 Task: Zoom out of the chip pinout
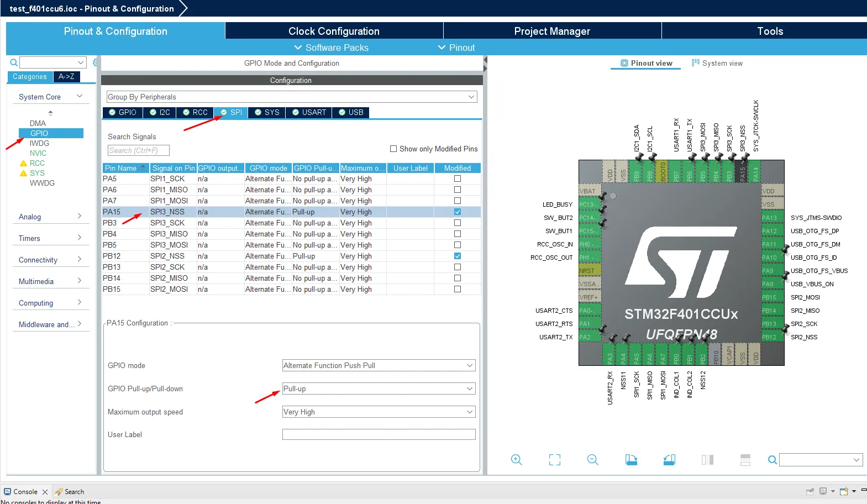(593, 460)
